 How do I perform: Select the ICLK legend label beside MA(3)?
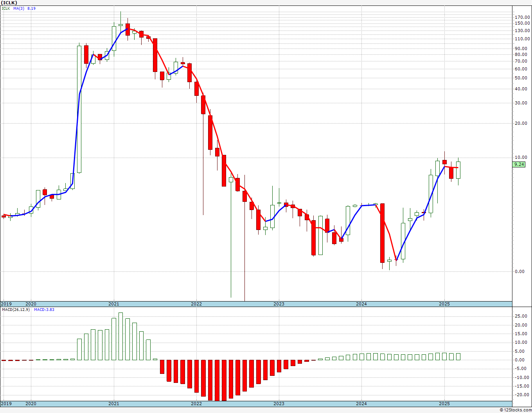[x=5, y=8]
